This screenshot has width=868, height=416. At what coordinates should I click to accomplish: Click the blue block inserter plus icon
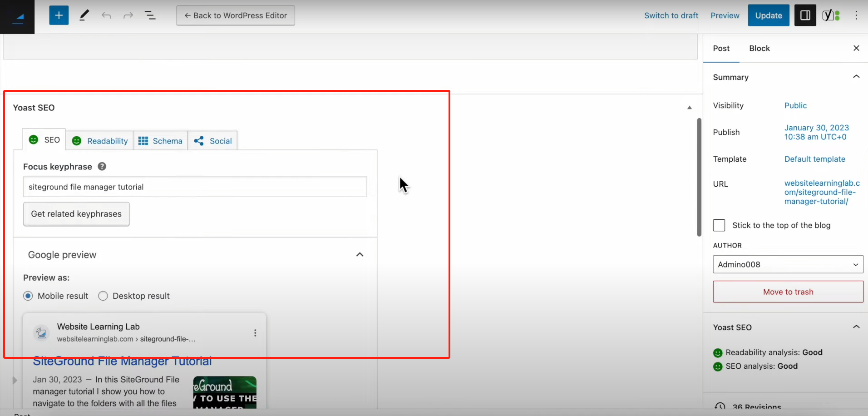(59, 15)
